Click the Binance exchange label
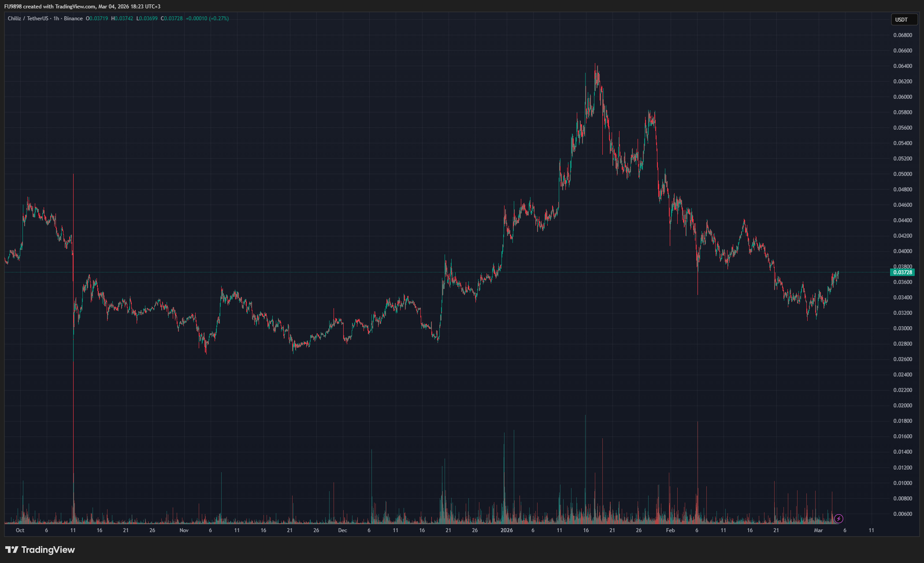The height and width of the screenshot is (563, 924). [73, 19]
